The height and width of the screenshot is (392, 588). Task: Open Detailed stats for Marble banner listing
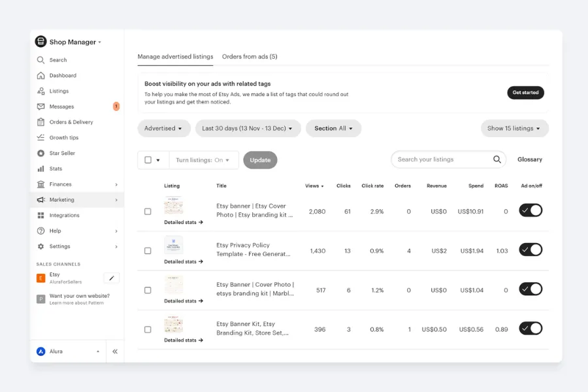[184, 301]
